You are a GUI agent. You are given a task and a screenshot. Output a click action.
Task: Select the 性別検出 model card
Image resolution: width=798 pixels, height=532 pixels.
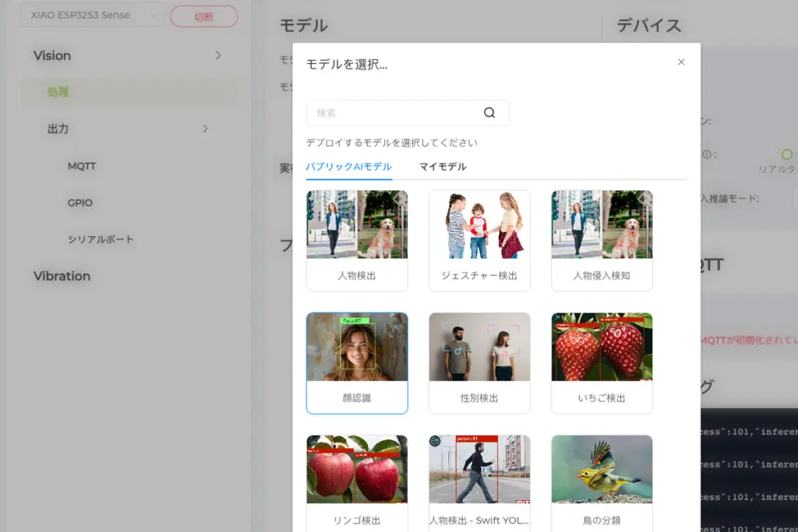point(479,363)
